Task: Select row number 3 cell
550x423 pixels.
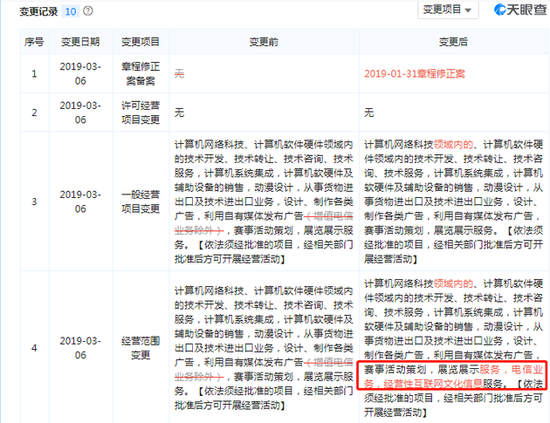Action: tap(34, 202)
